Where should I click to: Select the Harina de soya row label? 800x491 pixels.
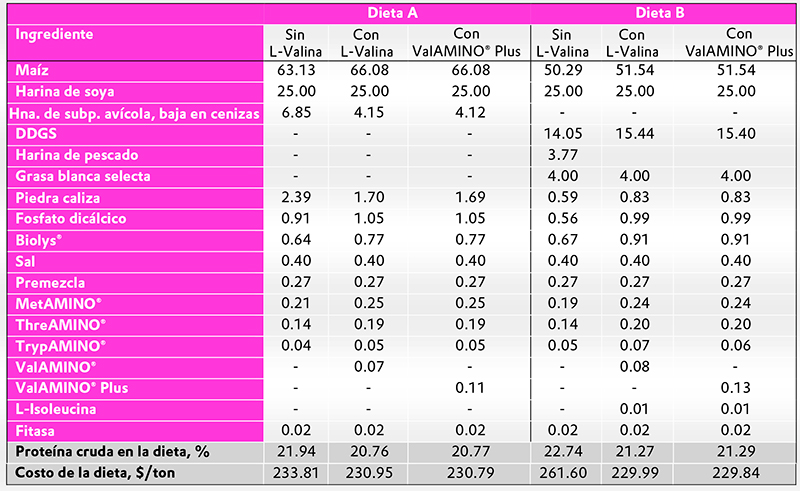point(65,91)
